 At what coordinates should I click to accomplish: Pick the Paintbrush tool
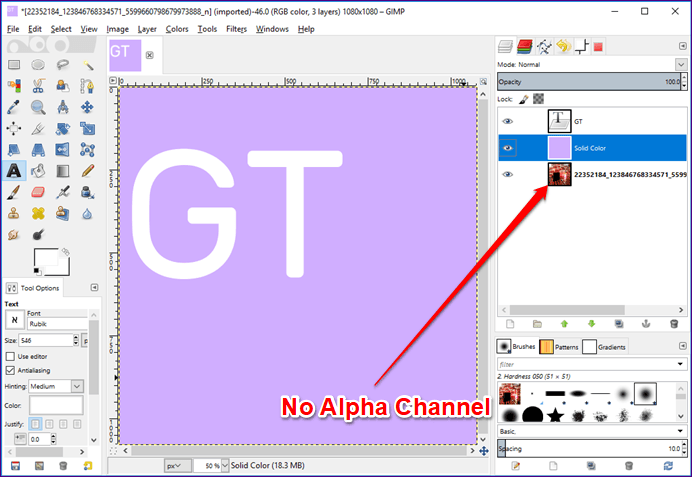14,192
